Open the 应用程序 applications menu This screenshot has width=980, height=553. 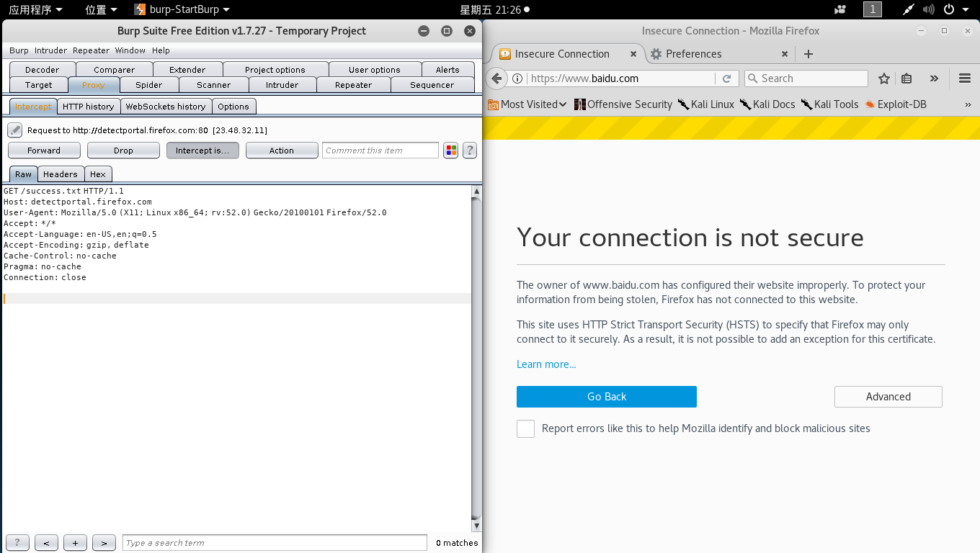coord(35,9)
